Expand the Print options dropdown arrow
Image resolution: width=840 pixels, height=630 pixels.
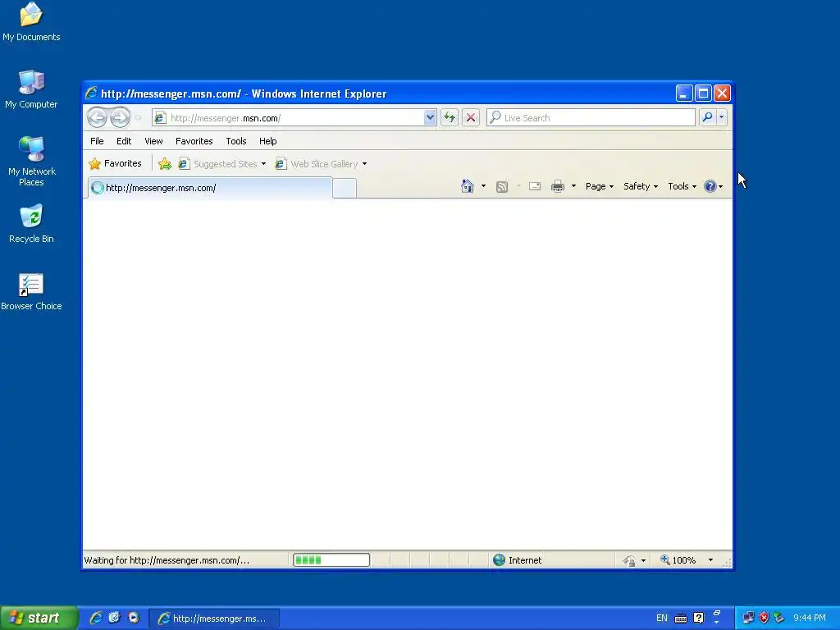pyautogui.click(x=573, y=186)
